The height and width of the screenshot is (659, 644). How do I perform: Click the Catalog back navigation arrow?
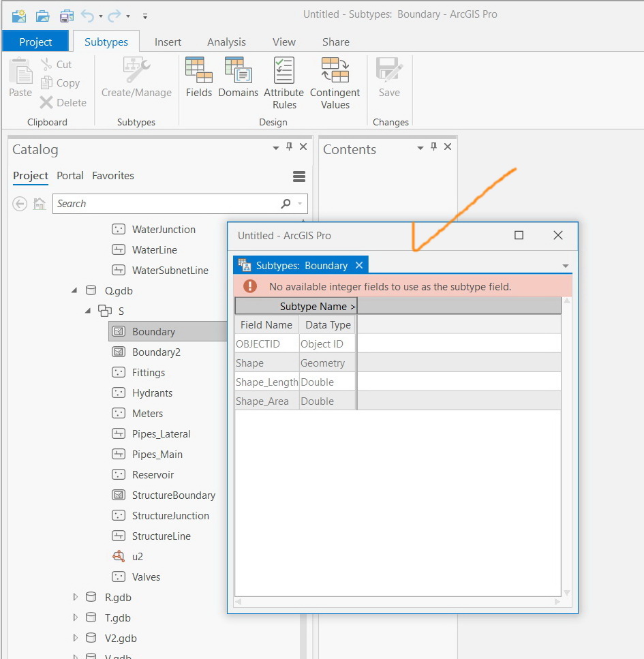(x=20, y=204)
